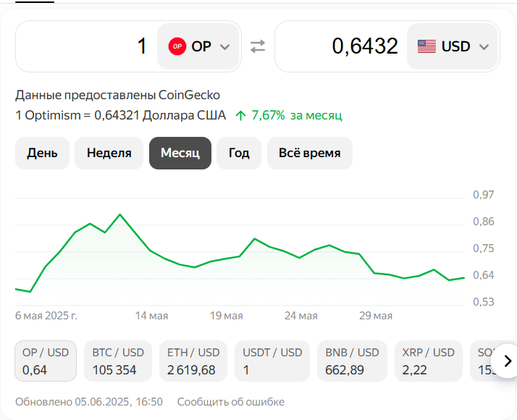Image resolution: width=517 pixels, height=420 pixels.
Task: Select the ETH / USD pair chip
Action: click(x=193, y=361)
